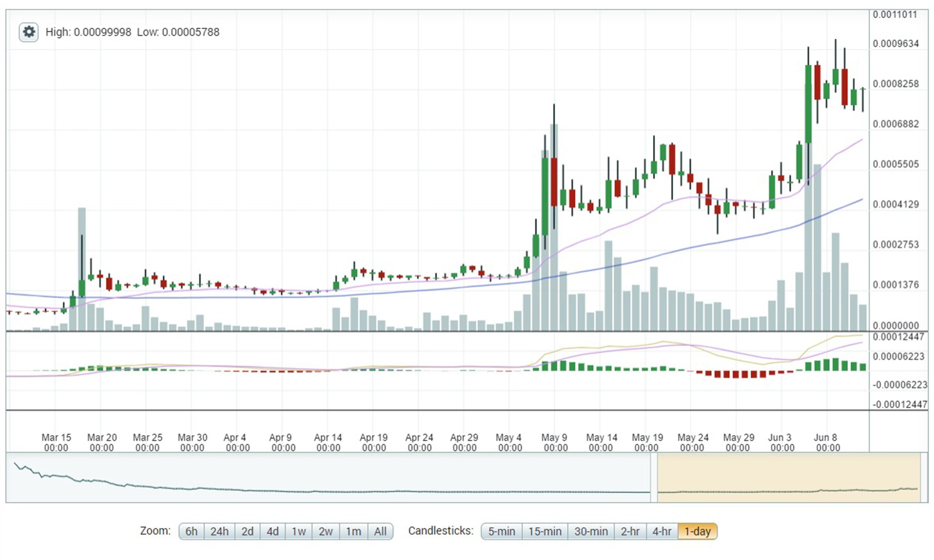The width and height of the screenshot is (934, 560).
Task: Choose the 4d zoom option
Action: (273, 531)
